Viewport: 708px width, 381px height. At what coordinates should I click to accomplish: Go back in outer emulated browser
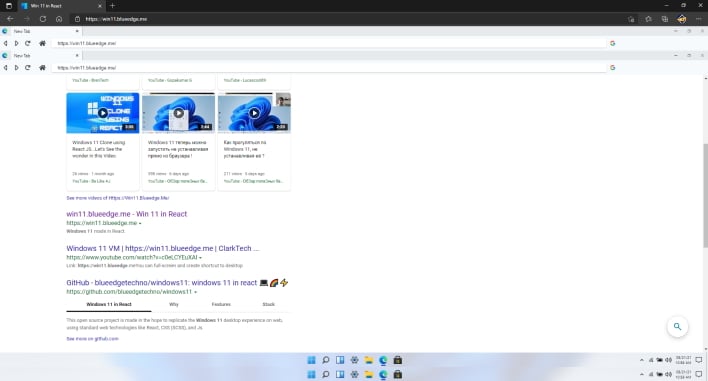tap(5, 43)
